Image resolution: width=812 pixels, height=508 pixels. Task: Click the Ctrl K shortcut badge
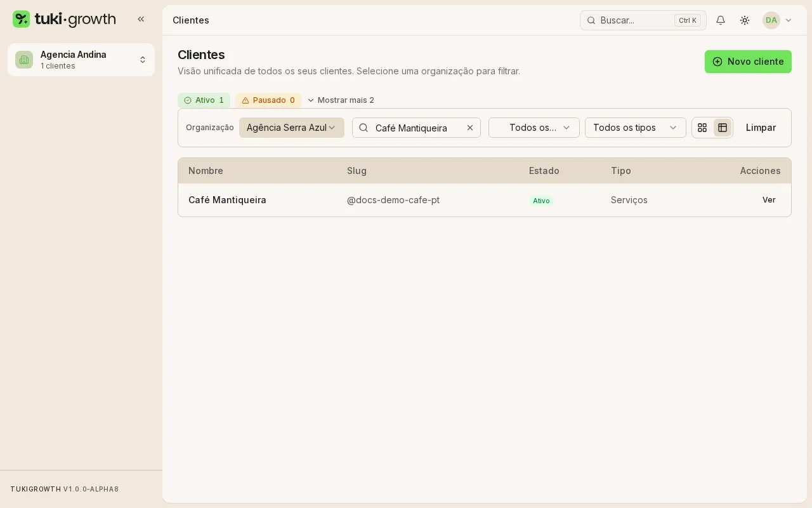[688, 20]
